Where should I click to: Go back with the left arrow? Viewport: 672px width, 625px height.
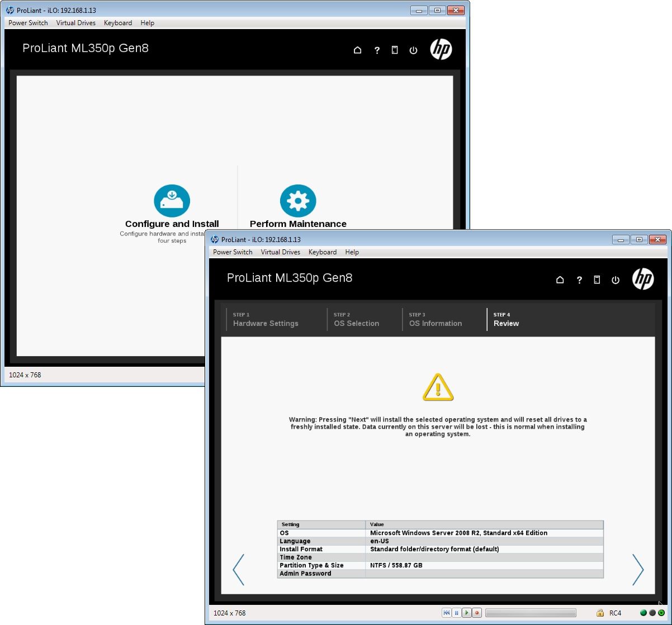(x=238, y=570)
